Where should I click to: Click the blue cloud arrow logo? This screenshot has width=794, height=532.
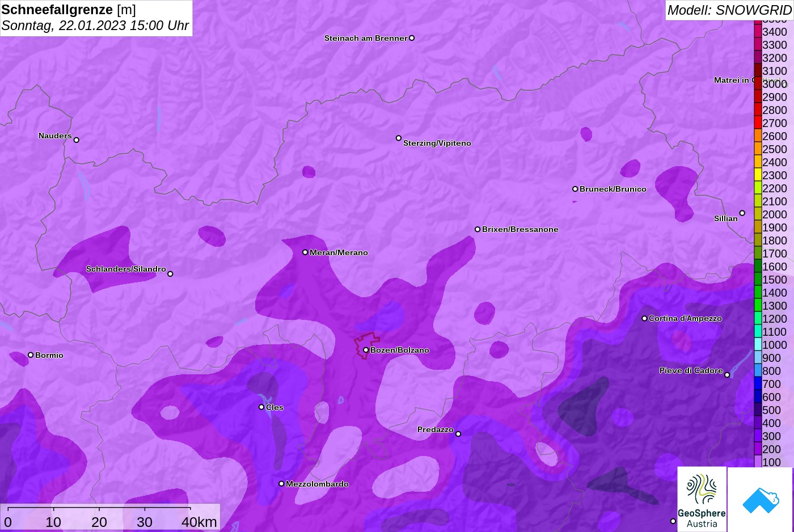761,500
